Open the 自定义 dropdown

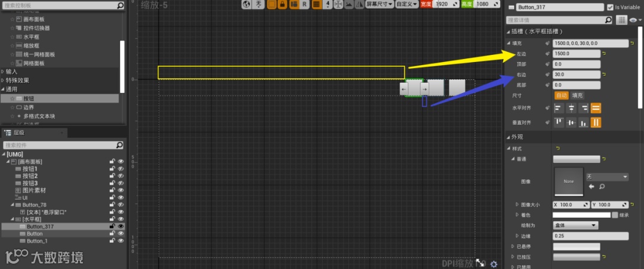point(407,4)
